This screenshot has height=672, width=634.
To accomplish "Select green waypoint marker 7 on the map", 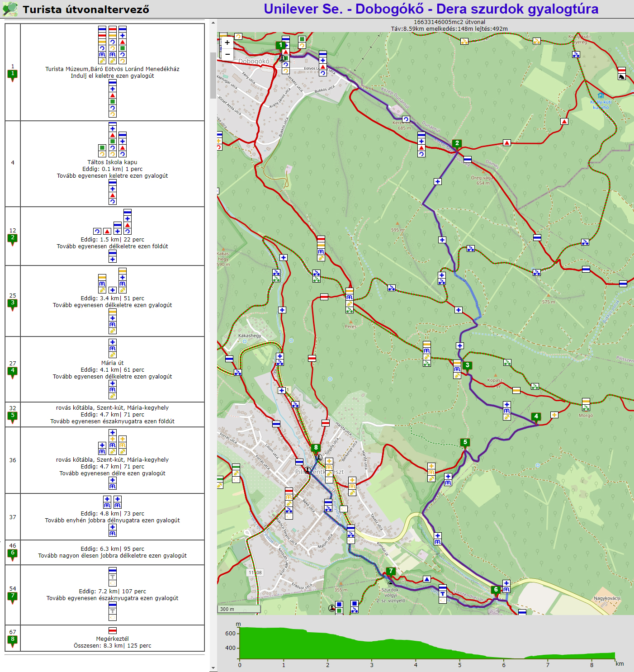I will [x=391, y=571].
